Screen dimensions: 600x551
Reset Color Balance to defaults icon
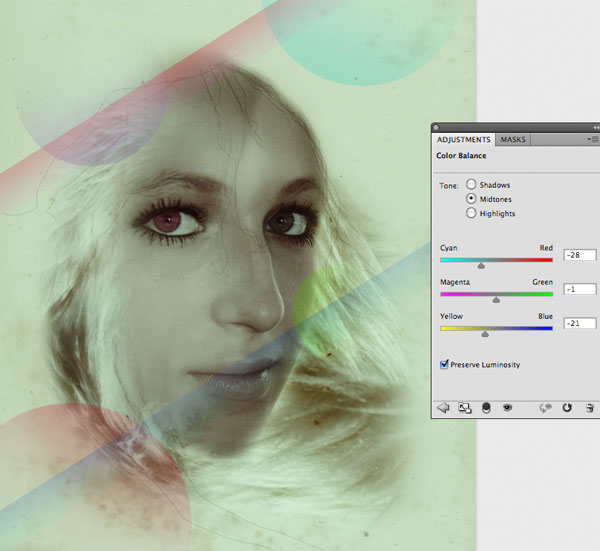point(567,408)
